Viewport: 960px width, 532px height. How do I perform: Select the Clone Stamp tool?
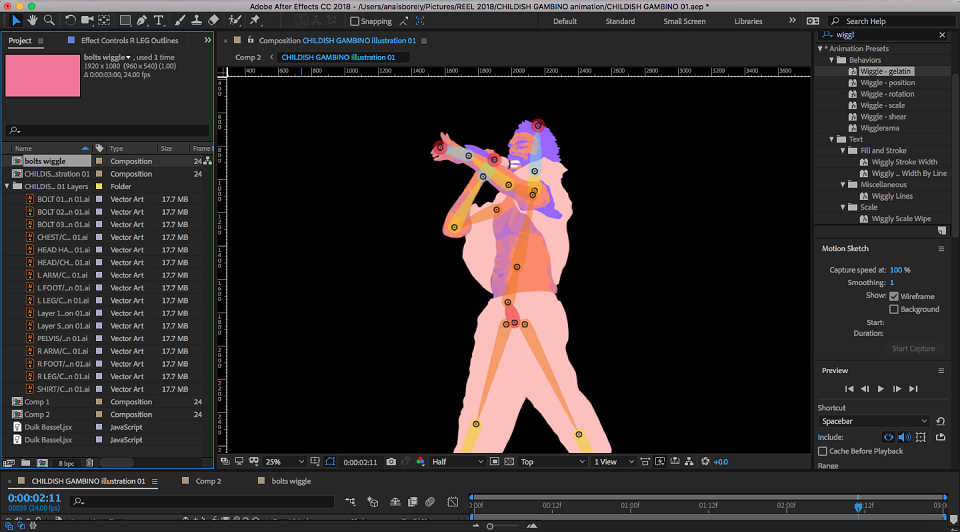pyautogui.click(x=197, y=21)
